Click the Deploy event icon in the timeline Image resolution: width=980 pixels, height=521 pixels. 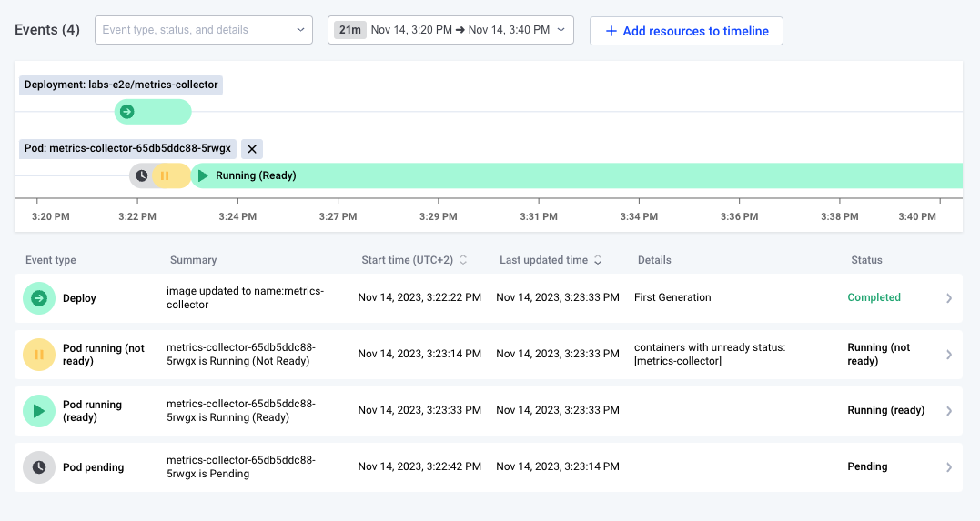[126, 112]
